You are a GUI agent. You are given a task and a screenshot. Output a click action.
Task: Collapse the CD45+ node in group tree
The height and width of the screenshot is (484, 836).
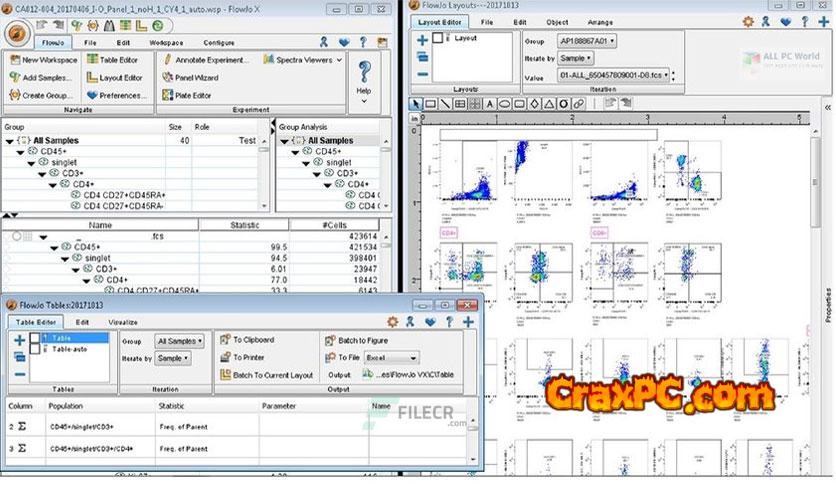(20, 151)
